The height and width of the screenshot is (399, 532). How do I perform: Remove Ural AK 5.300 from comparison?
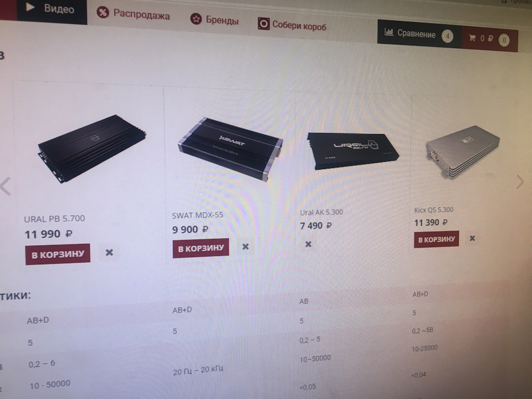click(308, 244)
